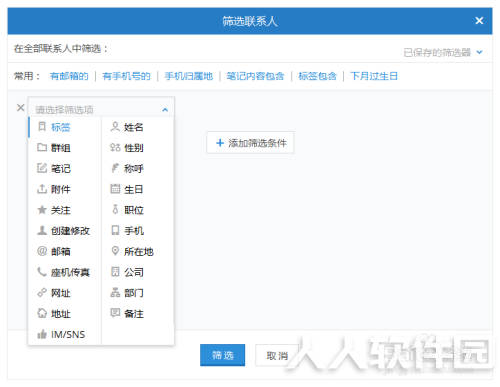Click the person icon beside 创建修改

coord(42,230)
